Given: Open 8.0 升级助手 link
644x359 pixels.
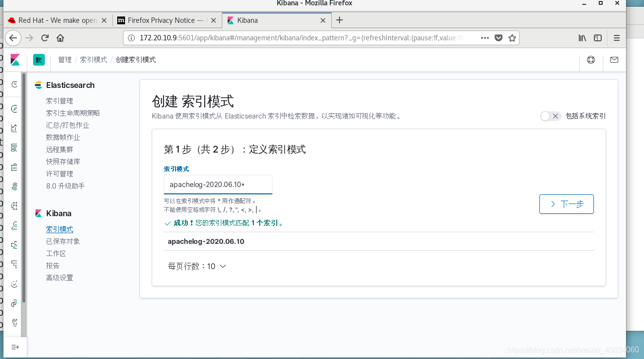Looking at the screenshot, I should point(65,186).
